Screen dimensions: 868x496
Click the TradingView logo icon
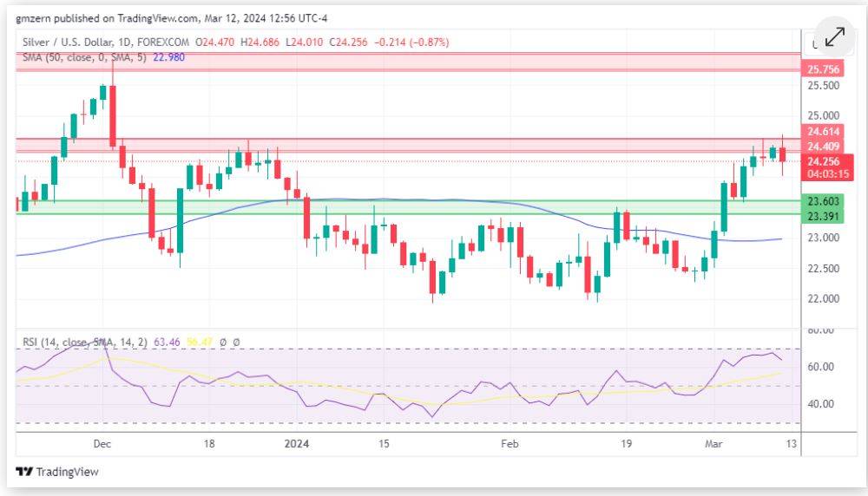click(24, 472)
